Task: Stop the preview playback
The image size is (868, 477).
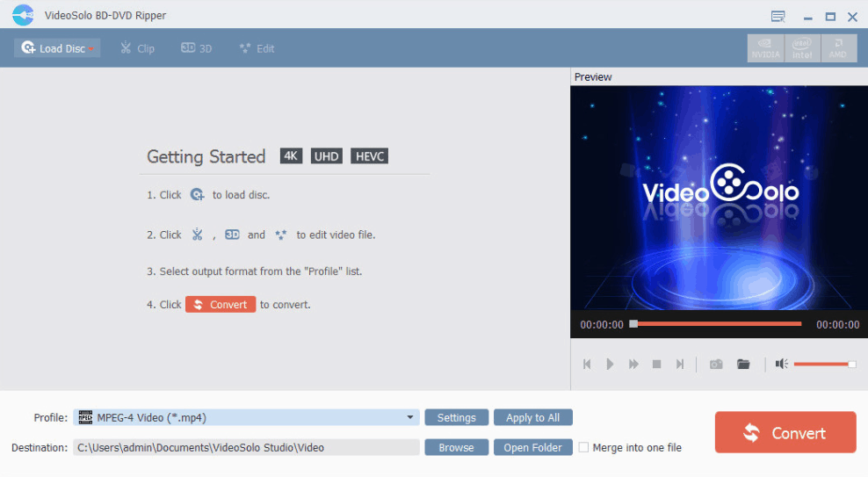Action: pos(656,364)
